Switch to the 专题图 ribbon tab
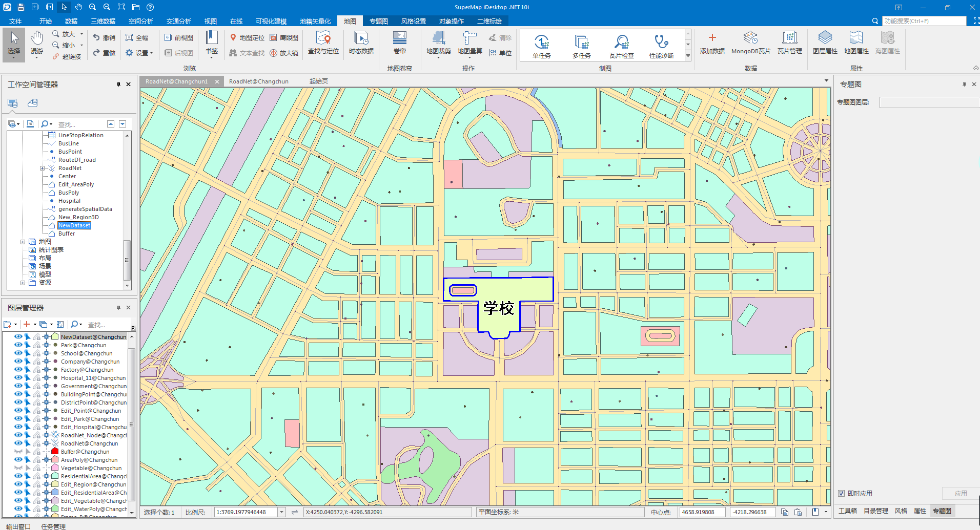The width and height of the screenshot is (980, 530). (x=379, y=21)
